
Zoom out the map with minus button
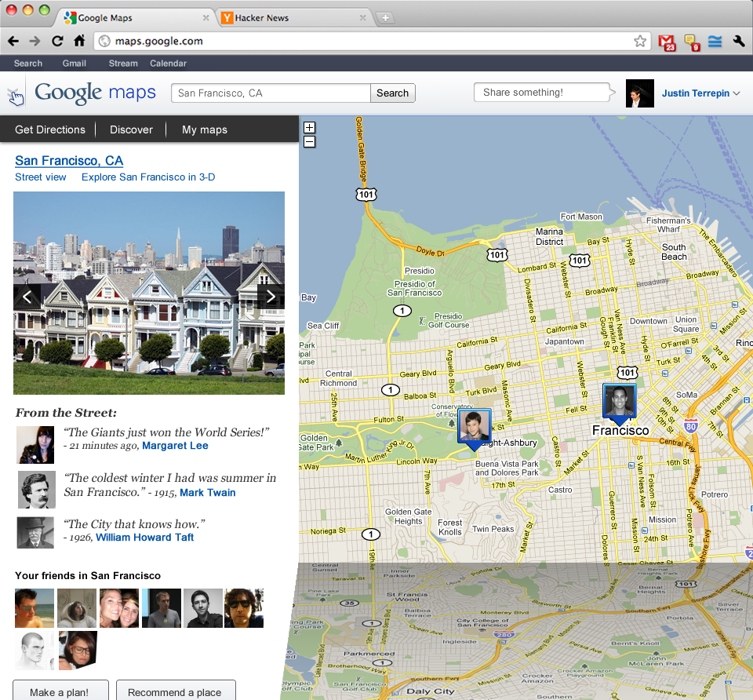click(310, 142)
